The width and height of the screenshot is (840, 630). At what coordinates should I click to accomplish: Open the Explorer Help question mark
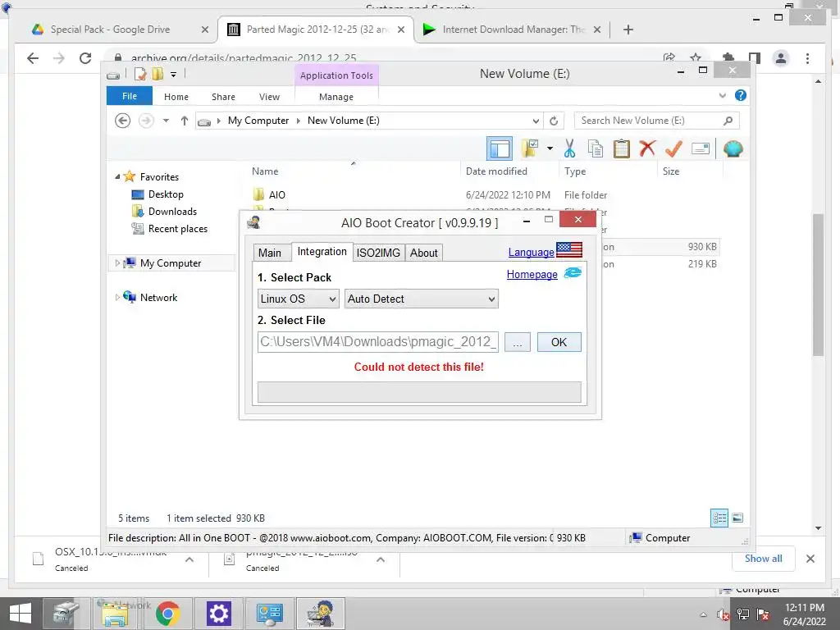tap(741, 95)
